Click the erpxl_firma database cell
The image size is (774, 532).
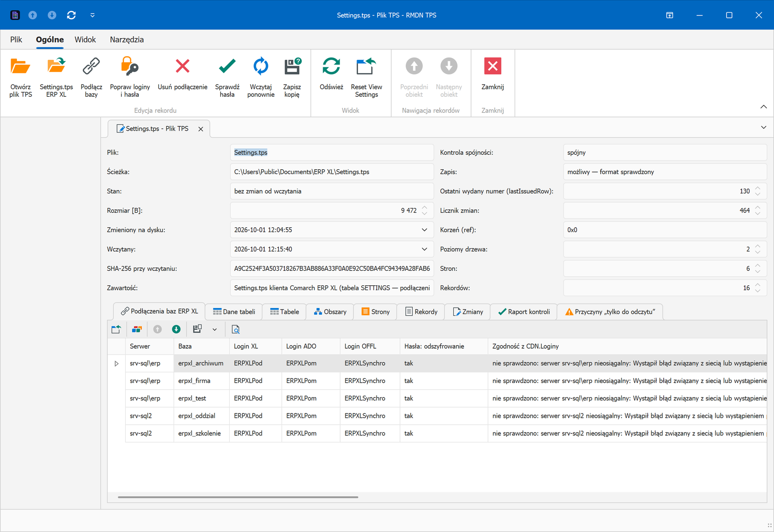pos(201,381)
